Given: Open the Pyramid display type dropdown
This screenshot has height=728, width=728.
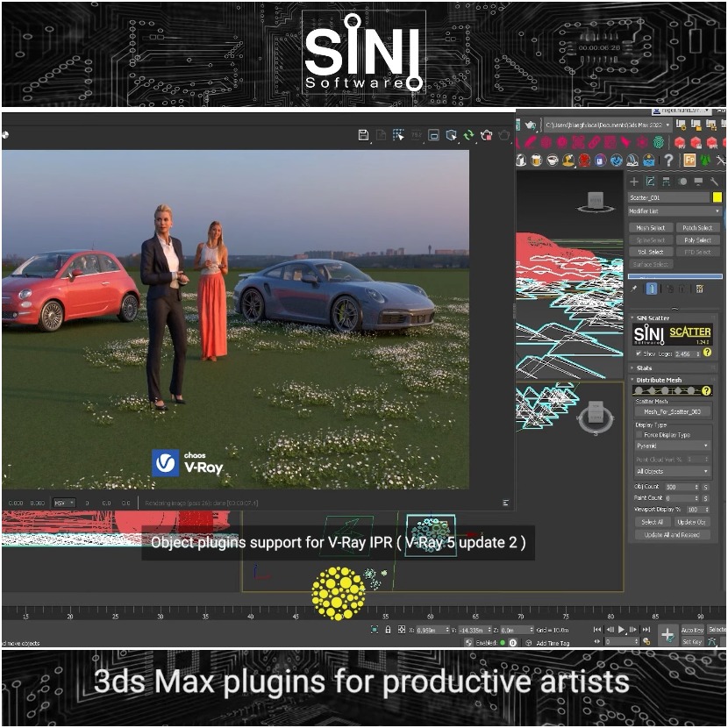Looking at the screenshot, I should point(673,446).
